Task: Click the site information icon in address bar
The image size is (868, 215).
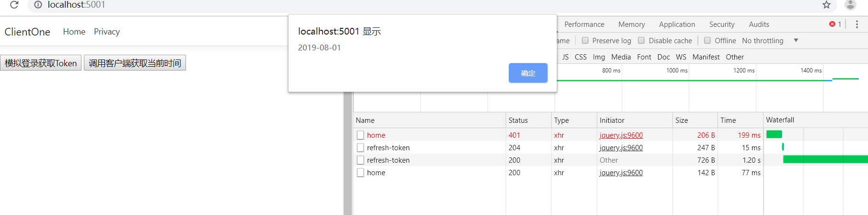Action: pyautogui.click(x=38, y=5)
